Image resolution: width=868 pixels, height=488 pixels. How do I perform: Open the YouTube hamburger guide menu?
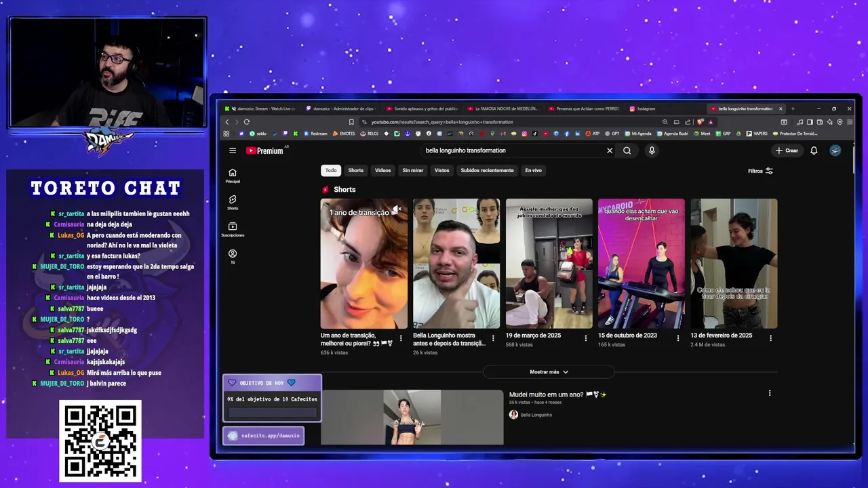click(x=233, y=150)
